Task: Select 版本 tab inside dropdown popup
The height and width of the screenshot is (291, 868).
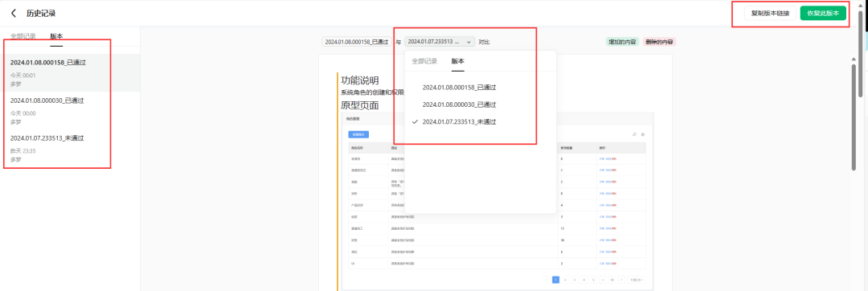Action: (458, 61)
